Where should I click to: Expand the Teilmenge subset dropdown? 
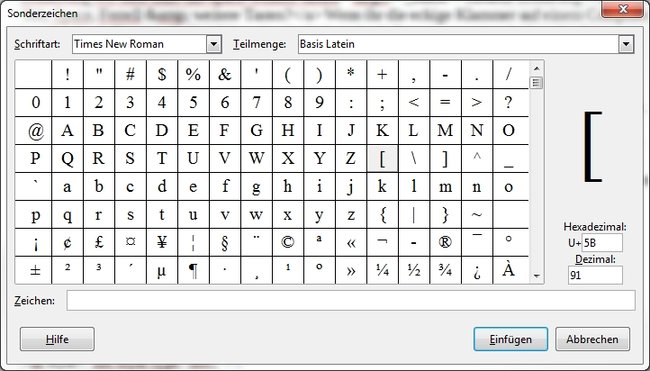tap(626, 44)
